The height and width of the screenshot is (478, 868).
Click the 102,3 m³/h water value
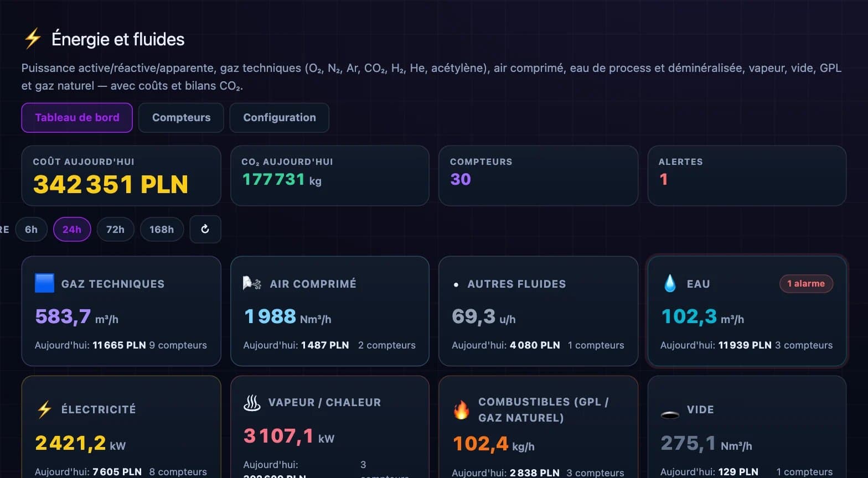[702, 316]
